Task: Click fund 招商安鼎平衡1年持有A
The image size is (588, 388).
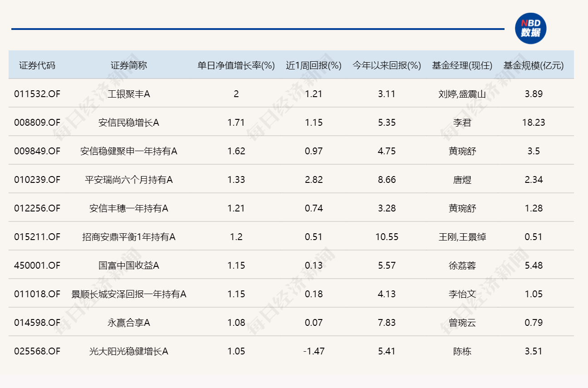Action: coord(129,237)
